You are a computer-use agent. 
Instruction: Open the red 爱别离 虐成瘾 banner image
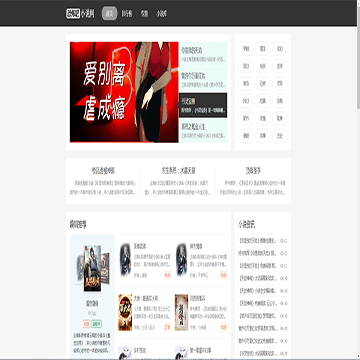(124, 92)
